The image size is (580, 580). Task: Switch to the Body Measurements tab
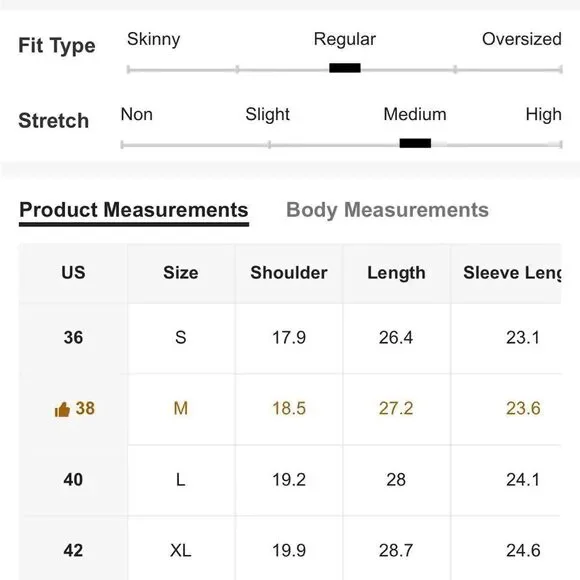387,210
